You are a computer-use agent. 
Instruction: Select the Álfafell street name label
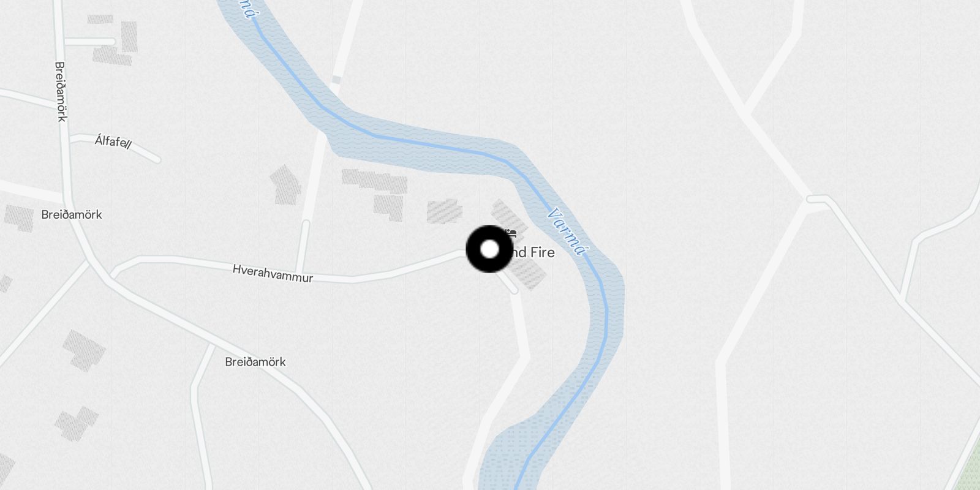[x=113, y=142]
